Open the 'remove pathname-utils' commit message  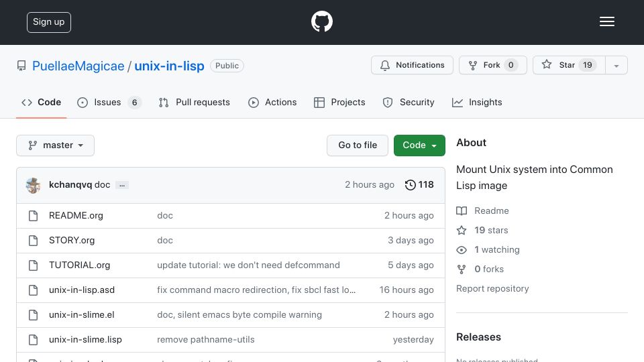coord(206,340)
